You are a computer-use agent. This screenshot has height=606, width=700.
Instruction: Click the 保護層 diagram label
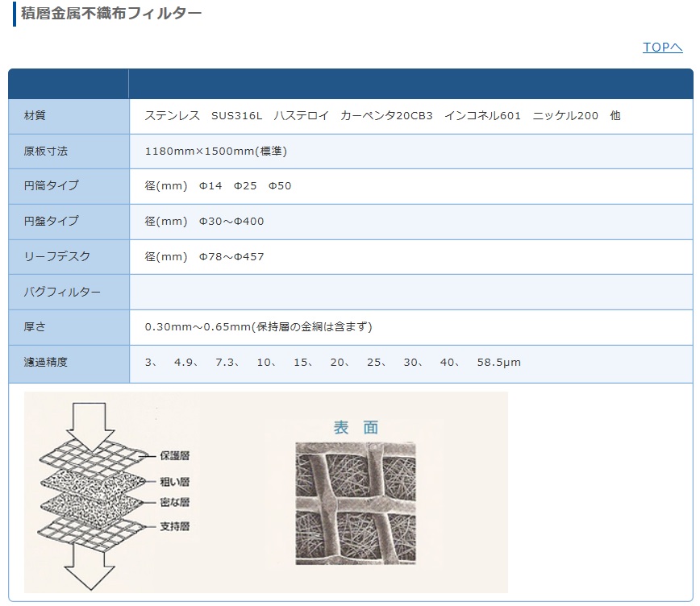(x=174, y=455)
